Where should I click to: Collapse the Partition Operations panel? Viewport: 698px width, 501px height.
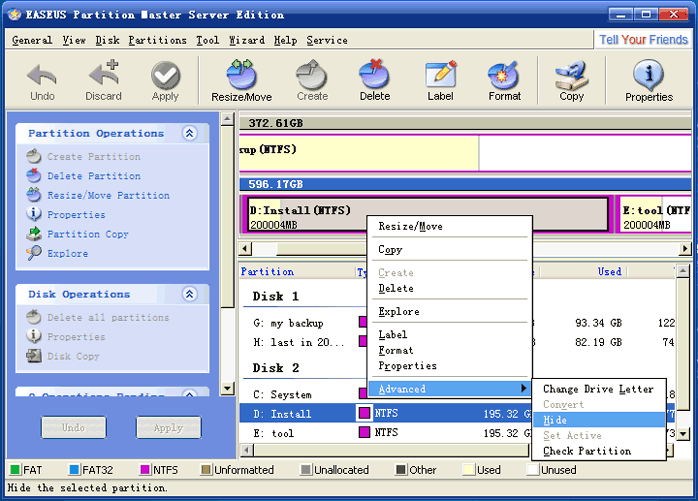point(190,133)
